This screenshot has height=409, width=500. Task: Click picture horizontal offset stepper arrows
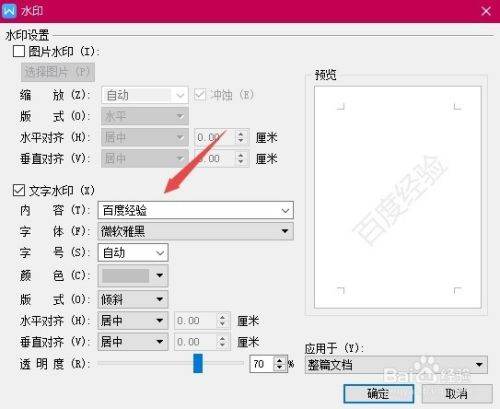[x=240, y=137]
